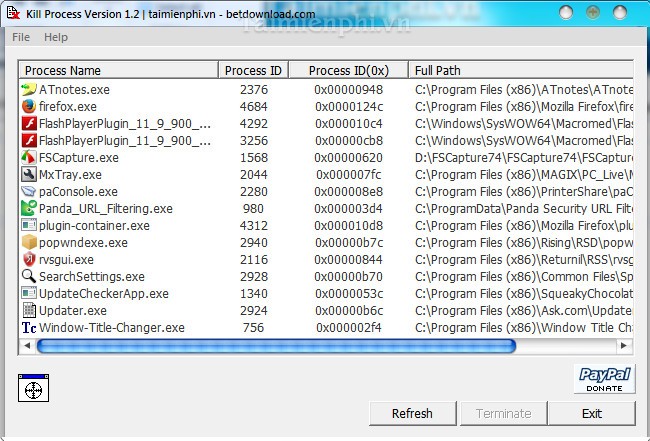
Task: Click the ATnotes.exe process icon
Action: pyautogui.click(x=29, y=90)
